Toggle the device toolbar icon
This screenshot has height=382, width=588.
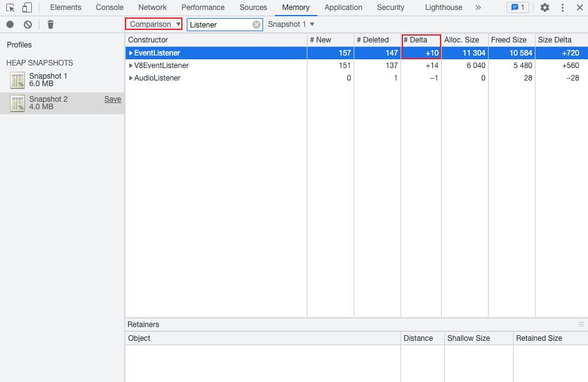coord(27,7)
